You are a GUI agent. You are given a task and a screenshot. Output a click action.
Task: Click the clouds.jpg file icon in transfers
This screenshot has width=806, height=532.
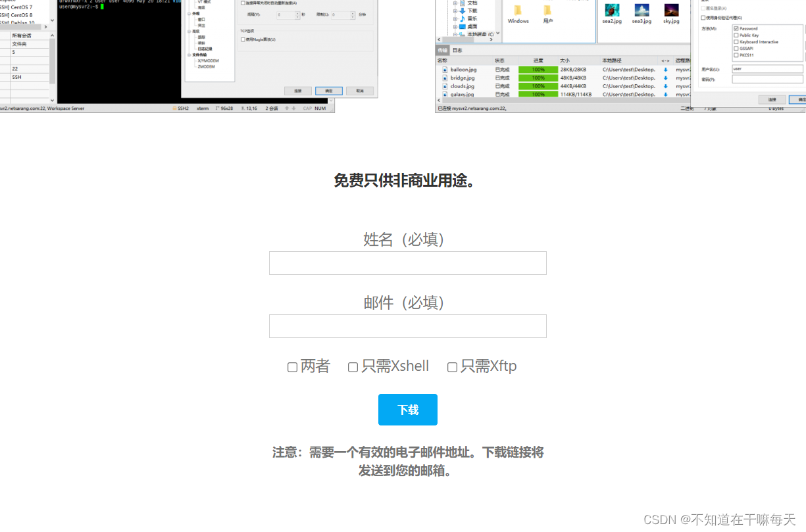pyautogui.click(x=445, y=86)
